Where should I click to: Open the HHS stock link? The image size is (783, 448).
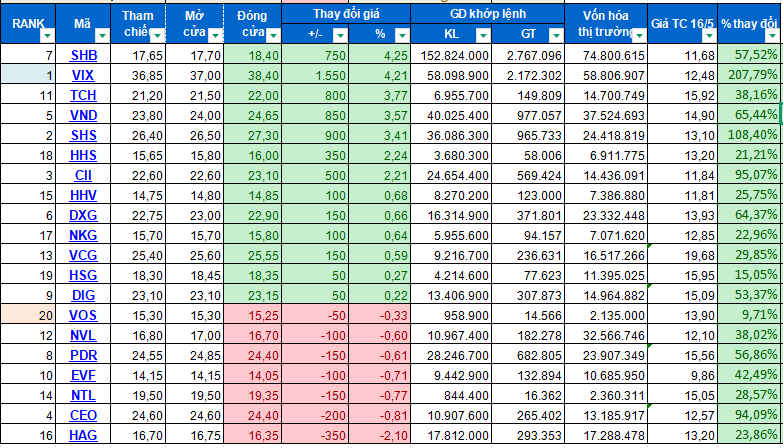click(x=83, y=155)
